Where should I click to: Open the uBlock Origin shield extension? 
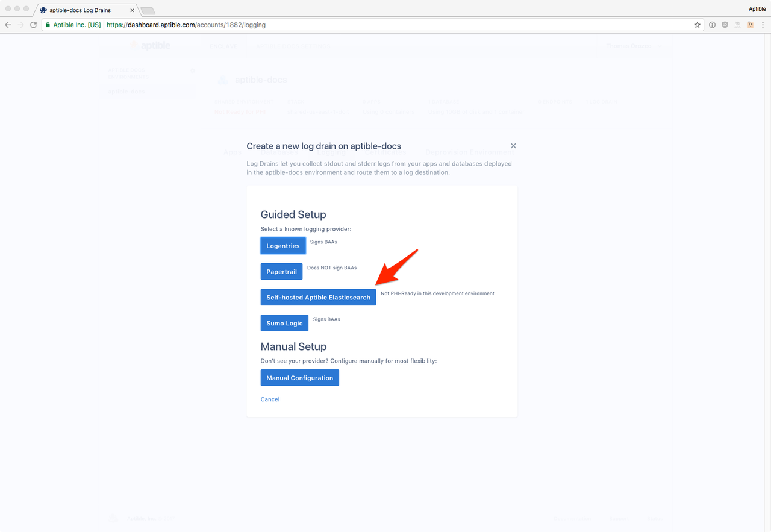coord(725,25)
